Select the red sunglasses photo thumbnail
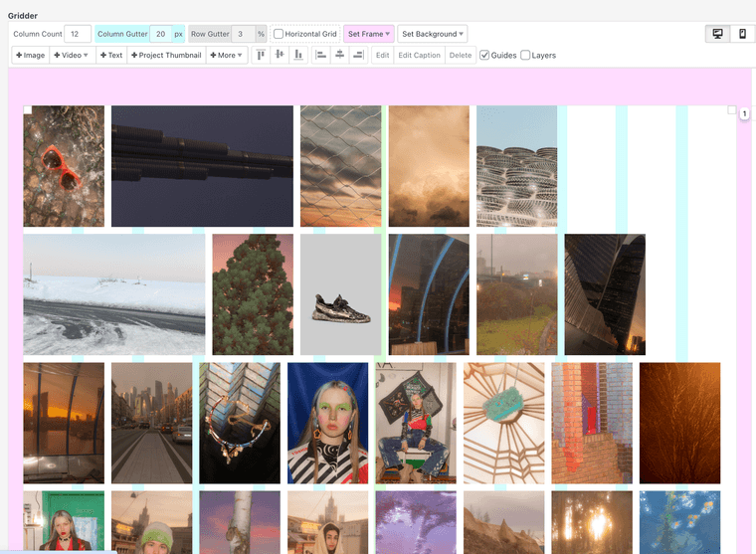756x554 pixels. click(x=64, y=166)
